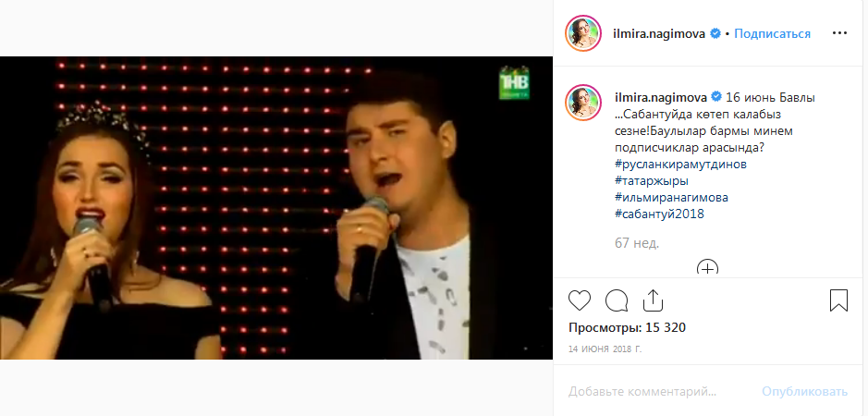
Task: Like the post with heart icon
Action: click(x=580, y=300)
